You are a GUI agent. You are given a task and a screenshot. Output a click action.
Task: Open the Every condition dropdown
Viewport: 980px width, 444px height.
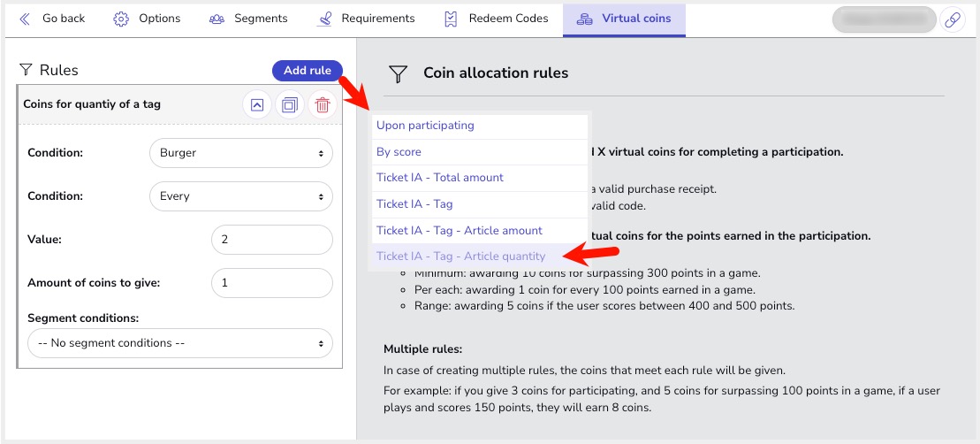click(241, 196)
